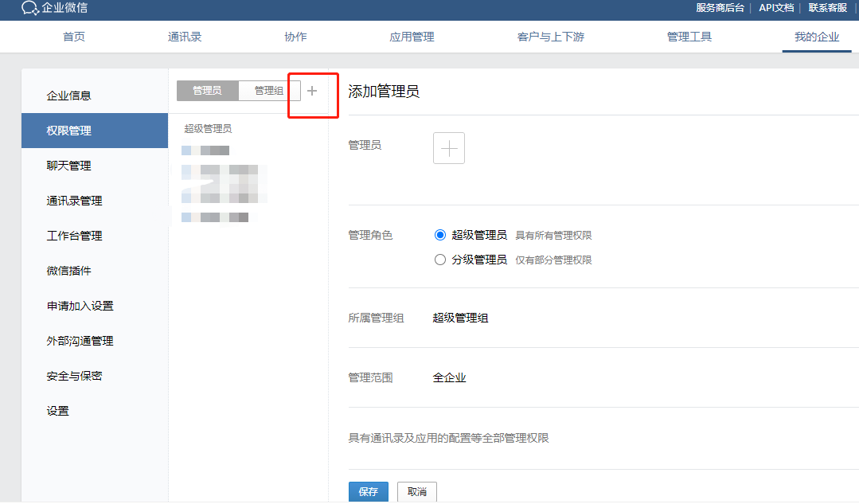Click the 取消 button
The width and height of the screenshot is (859, 504).
pos(416,491)
